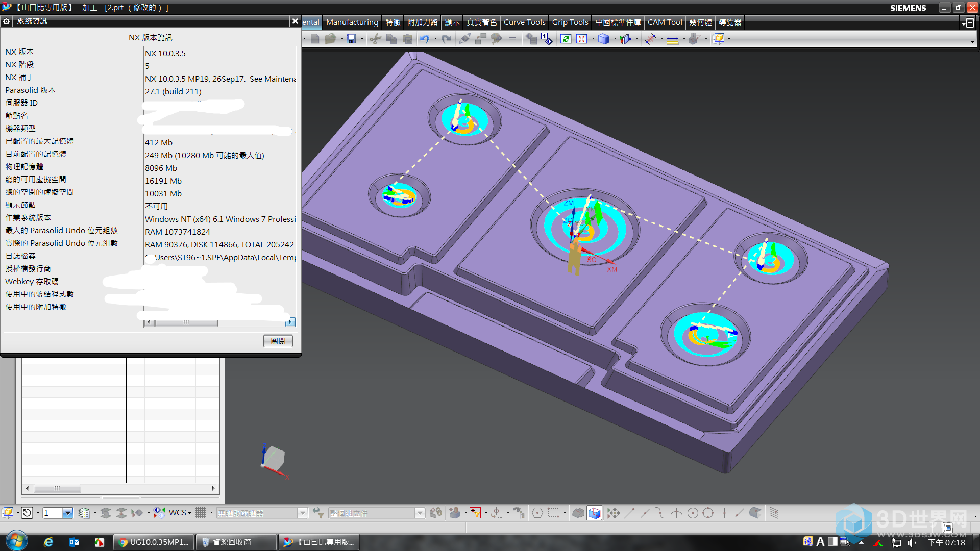Image resolution: width=980 pixels, height=551 pixels.
Task: Click the gear icon in 系統資訊 title bar
Action: tap(7, 21)
